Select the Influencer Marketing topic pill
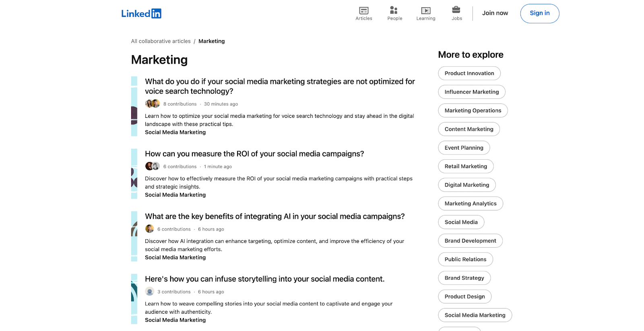The width and height of the screenshot is (644, 331). [x=472, y=92]
